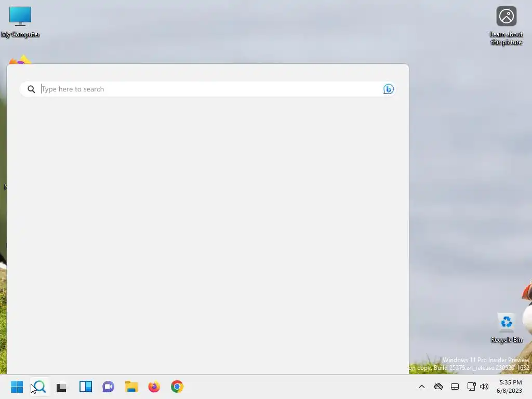Open the clock showing 5:35 PM

[510, 387]
